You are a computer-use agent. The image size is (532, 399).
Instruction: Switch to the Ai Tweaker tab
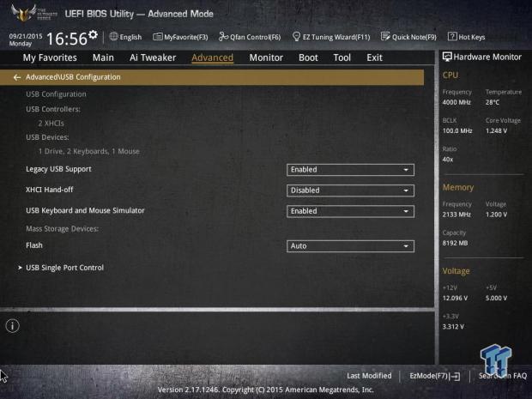[153, 57]
